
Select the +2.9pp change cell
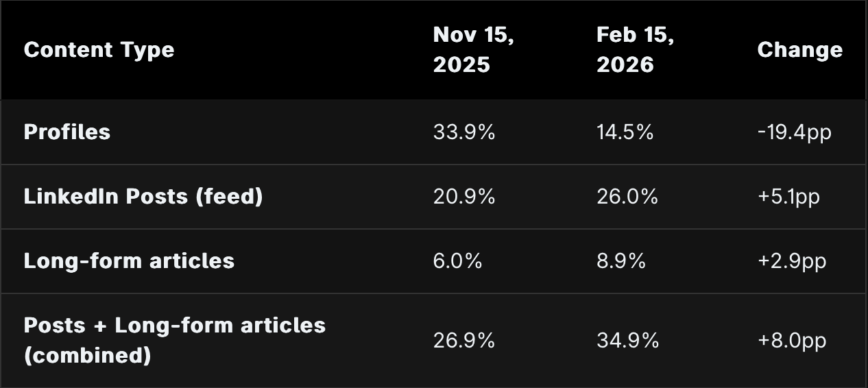click(x=791, y=260)
